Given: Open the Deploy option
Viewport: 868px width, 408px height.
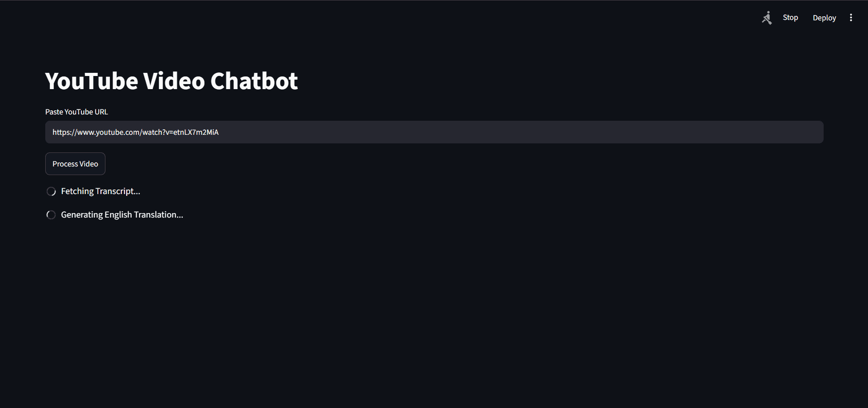Looking at the screenshot, I should pos(824,18).
